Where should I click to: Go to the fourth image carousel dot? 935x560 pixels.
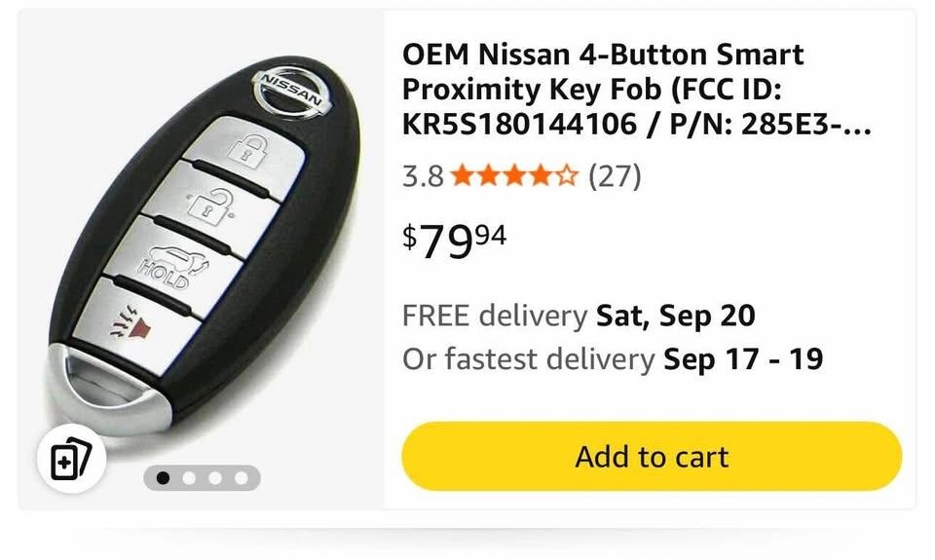pos(241,477)
